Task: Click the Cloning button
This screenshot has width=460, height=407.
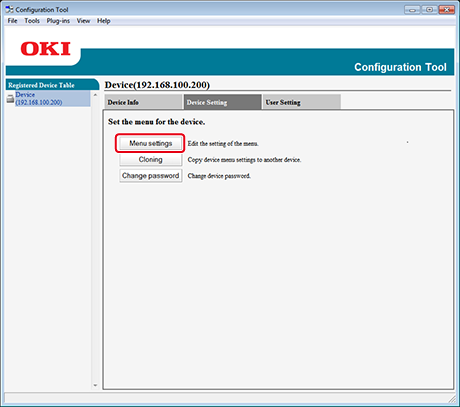Action: point(151,159)
